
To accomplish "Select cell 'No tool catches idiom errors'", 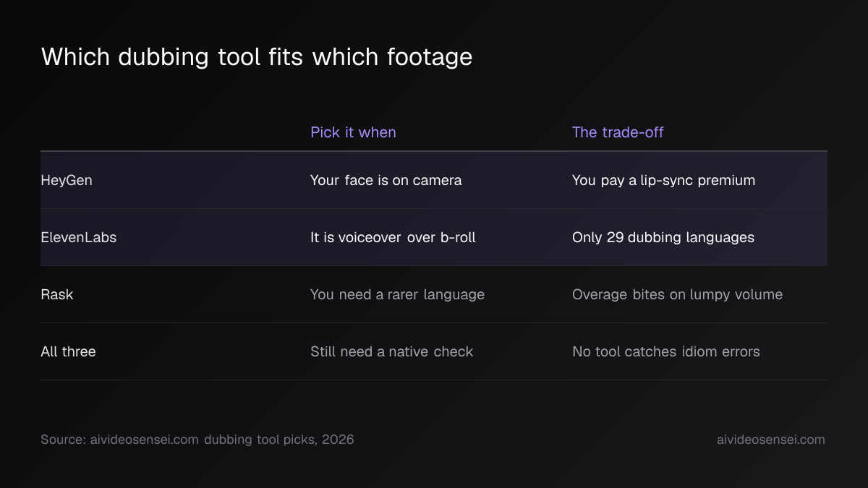I will 666,351.
